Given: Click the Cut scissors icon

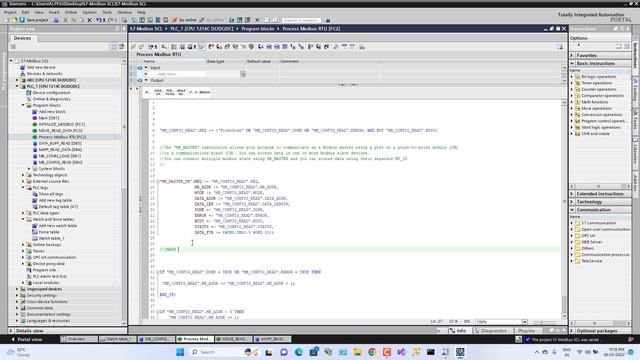Looking at the screenshot, I should coord(65,20).
